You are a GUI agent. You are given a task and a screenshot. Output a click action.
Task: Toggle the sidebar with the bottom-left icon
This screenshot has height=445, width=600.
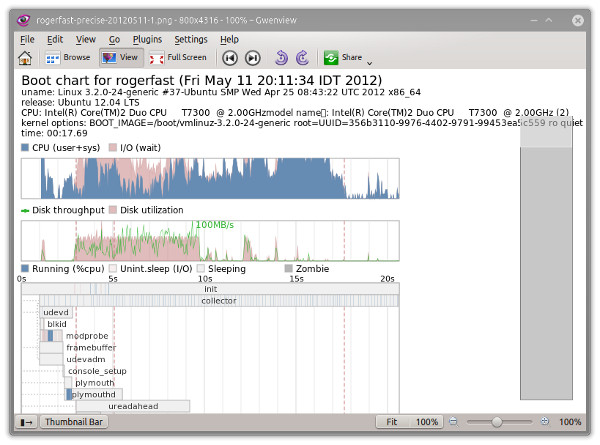click(26, 422)
